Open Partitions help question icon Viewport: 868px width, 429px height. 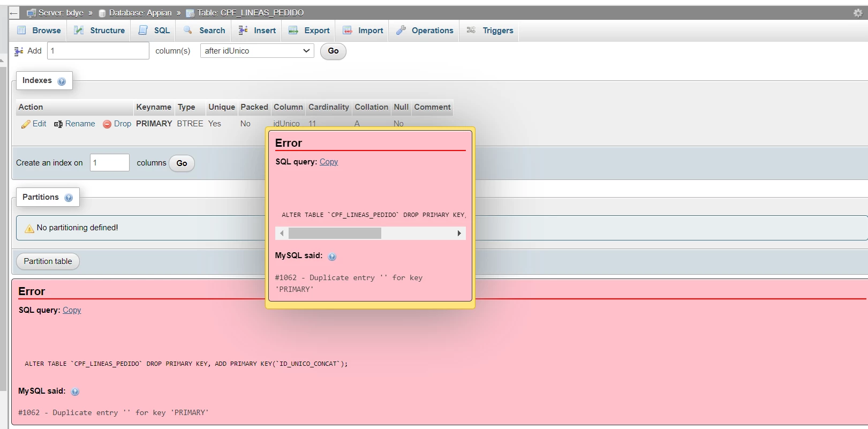69,198
